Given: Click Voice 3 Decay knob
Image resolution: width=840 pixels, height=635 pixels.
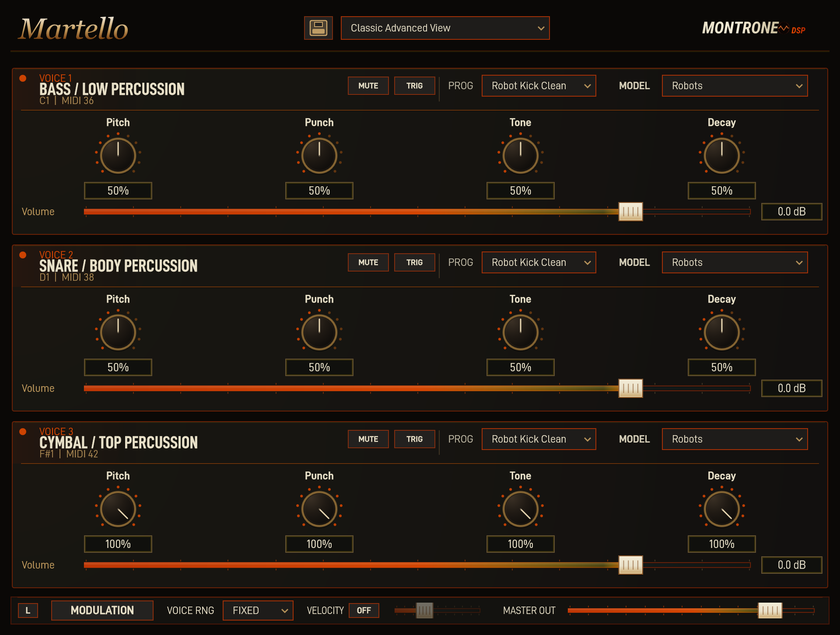Looking at the screenshot, I should point(722,509).
